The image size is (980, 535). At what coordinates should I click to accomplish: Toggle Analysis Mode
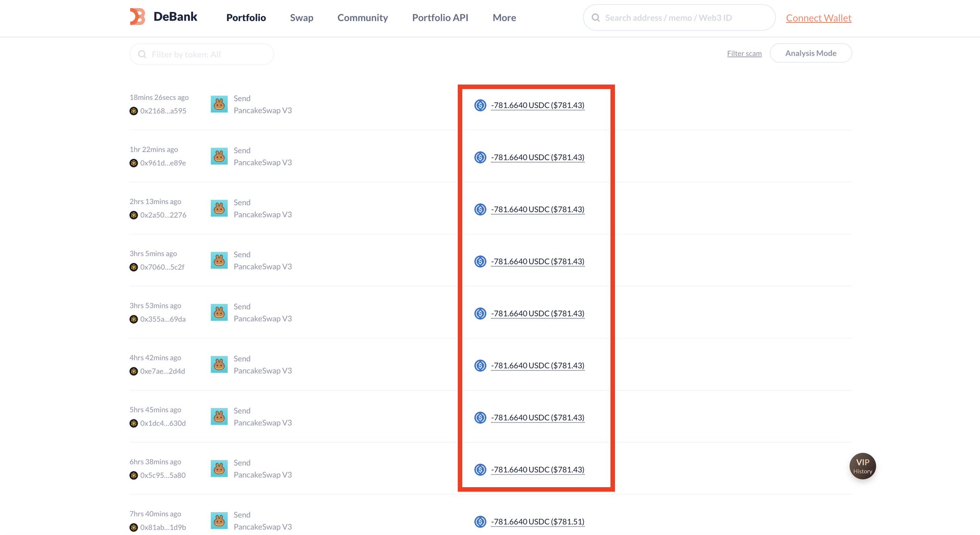click(x=810, y=53)
